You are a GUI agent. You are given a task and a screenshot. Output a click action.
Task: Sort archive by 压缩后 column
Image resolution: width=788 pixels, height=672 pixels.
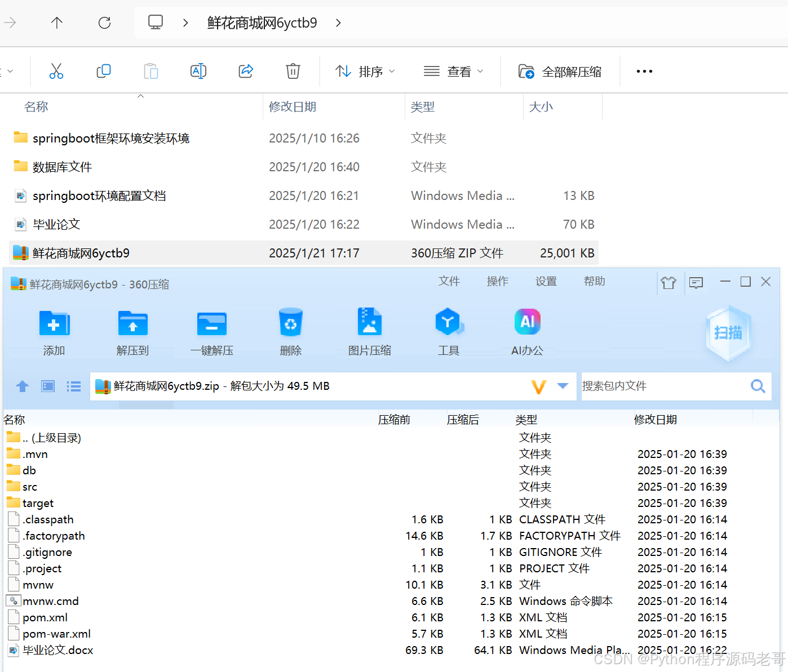463,420
